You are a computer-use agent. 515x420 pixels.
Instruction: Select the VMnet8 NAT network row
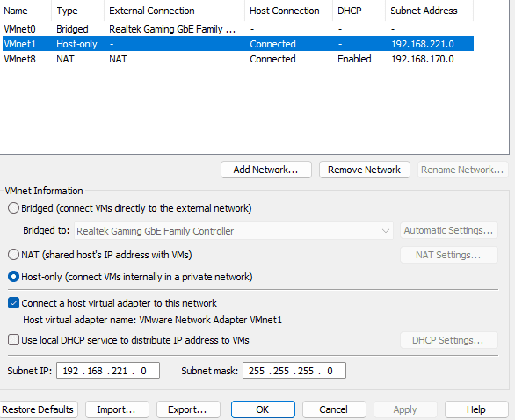[238, 59]
